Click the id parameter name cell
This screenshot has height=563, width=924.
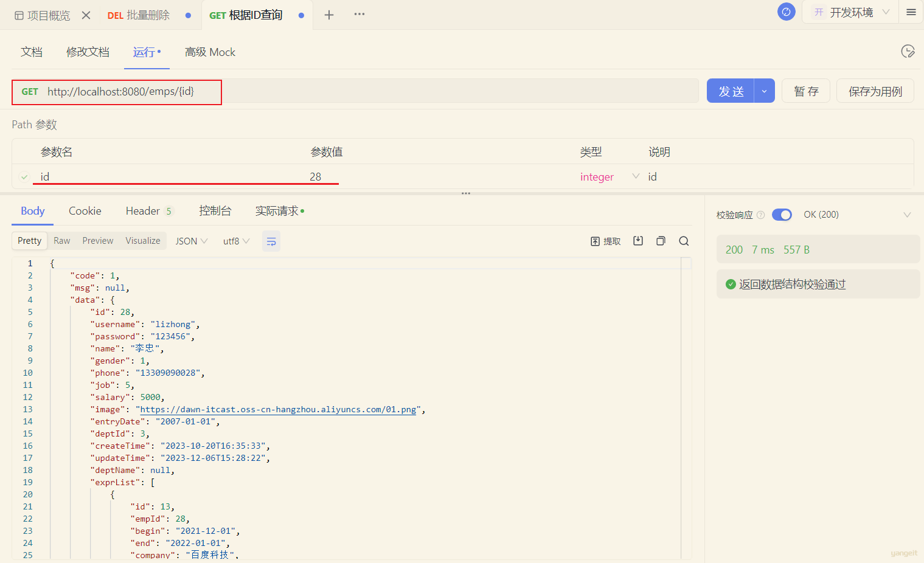pyautogui.click(x=45, y=177)
